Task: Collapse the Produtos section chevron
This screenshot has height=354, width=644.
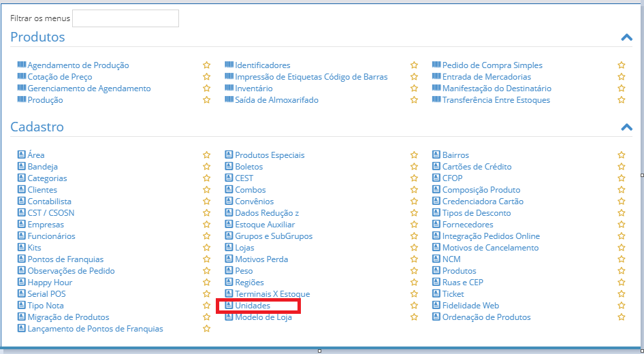Action: click(626, 37)
